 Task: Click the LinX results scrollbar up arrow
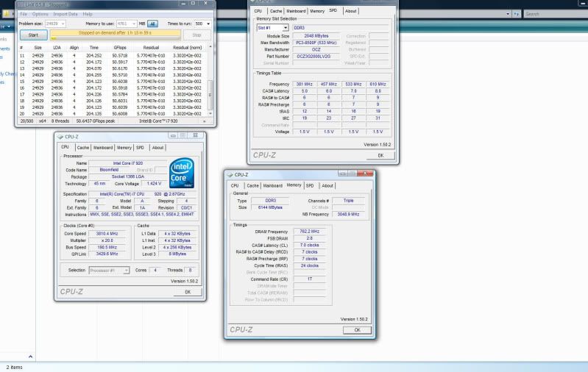pos(210,47)
